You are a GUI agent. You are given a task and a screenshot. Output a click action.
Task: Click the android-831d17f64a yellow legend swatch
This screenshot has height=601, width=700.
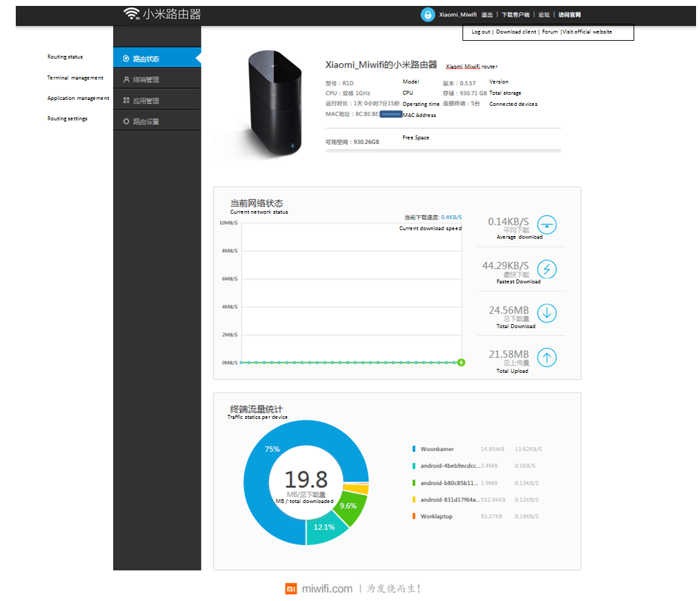point(414,500)
